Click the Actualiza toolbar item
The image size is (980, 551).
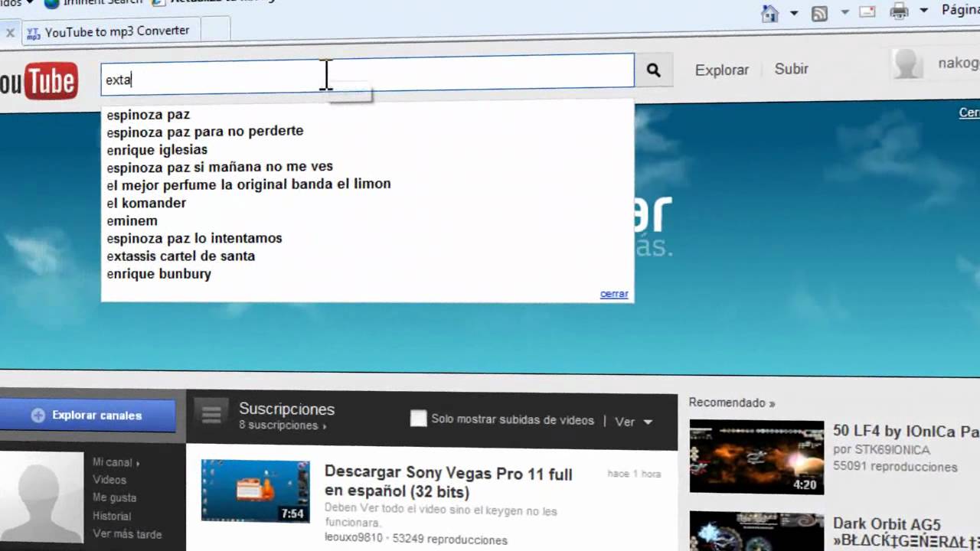point(213,2)
